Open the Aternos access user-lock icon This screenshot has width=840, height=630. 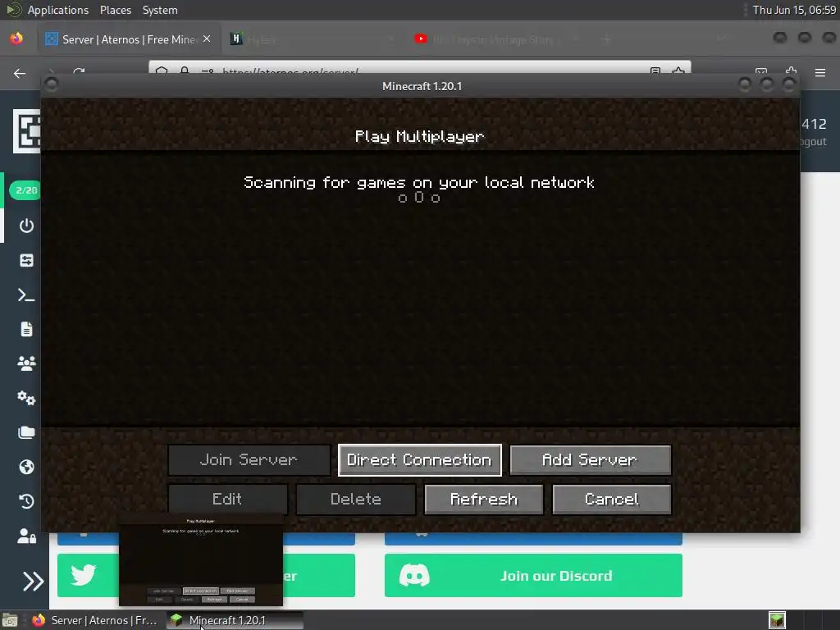point(26,536)
